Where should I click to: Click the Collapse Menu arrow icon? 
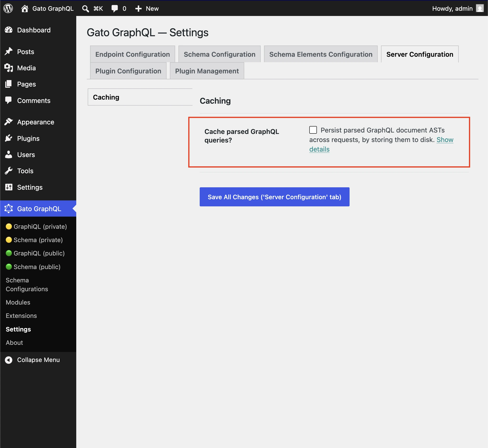(x=9, y=360)
